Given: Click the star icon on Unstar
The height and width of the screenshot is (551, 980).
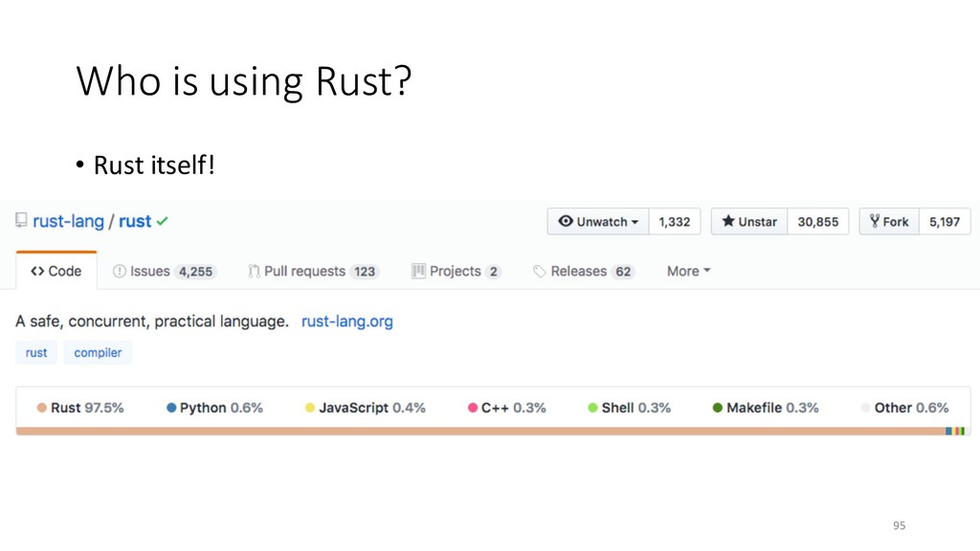Looking at the screenshot, I should pos(728,221).
